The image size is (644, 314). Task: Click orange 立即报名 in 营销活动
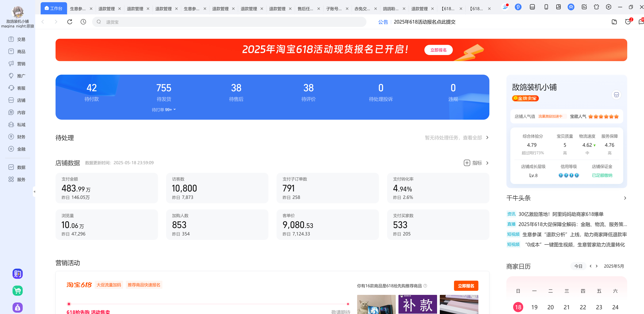point(466,286)
